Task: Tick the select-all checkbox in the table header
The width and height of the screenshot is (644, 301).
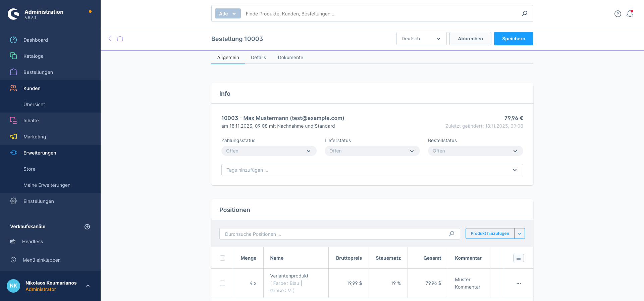Action: (x=222, y=258)
